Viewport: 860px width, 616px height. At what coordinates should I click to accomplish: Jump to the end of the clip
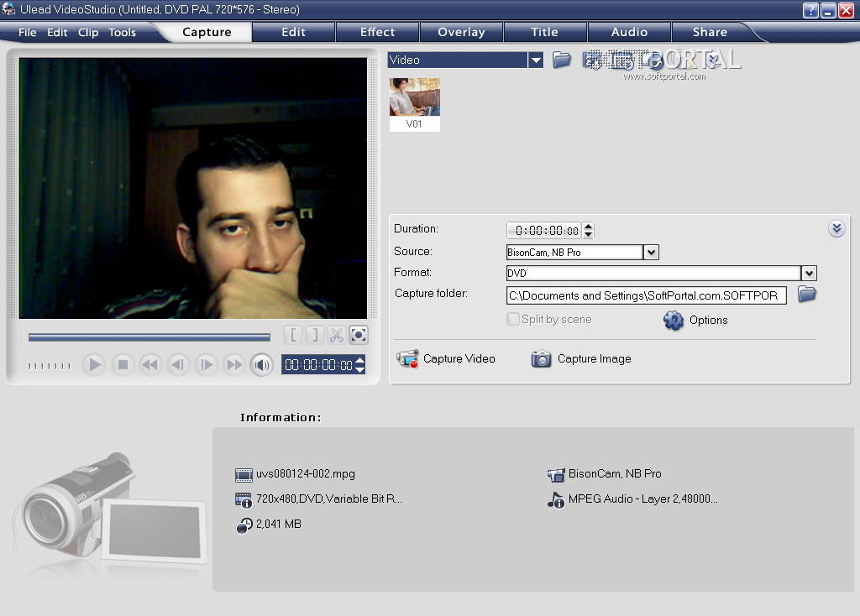click(x=234, y=364)
